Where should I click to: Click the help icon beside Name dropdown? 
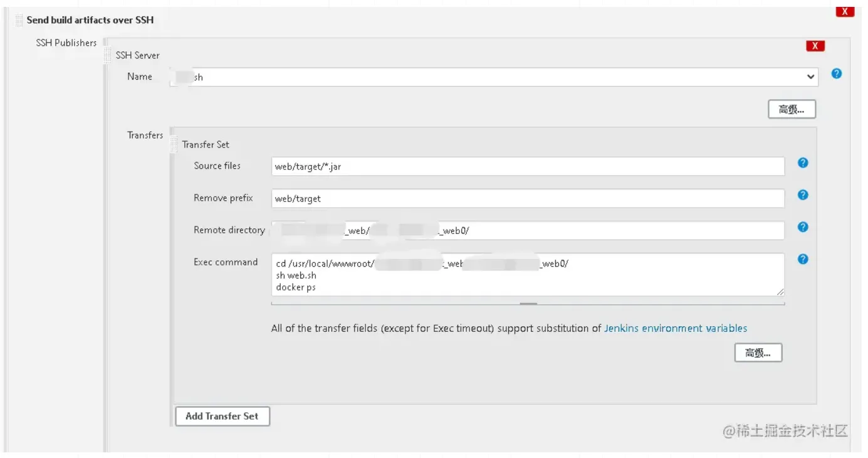coord(836,73)
